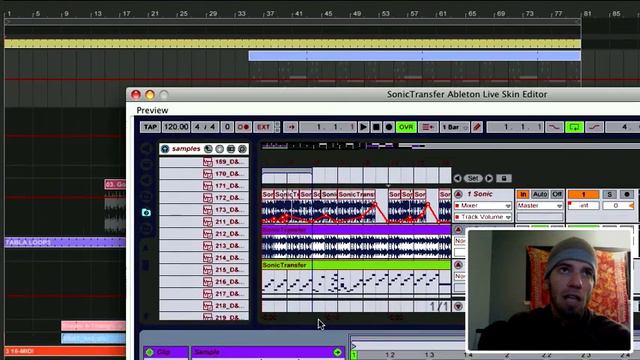The width and height of the screenshot is (640, 360).
Task: Toggle the orange track activator 1
Action: [x=584, y=194]
